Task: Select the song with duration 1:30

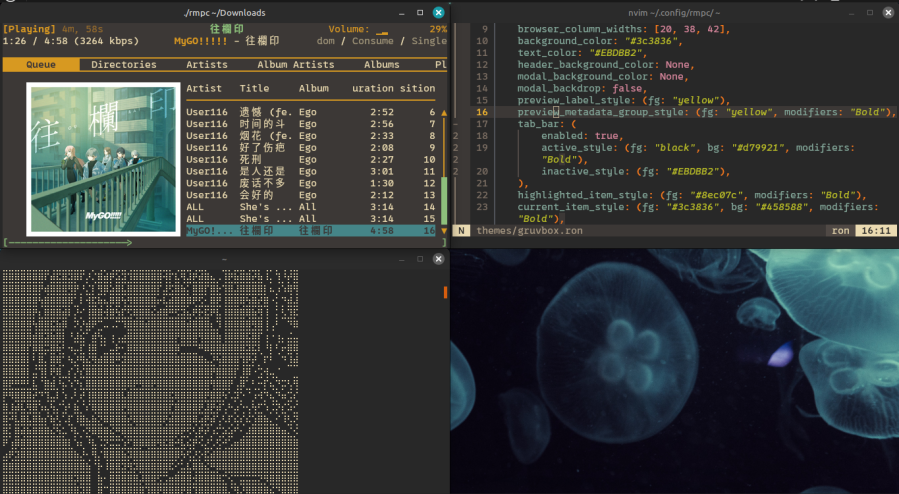Action: [311, 183]
